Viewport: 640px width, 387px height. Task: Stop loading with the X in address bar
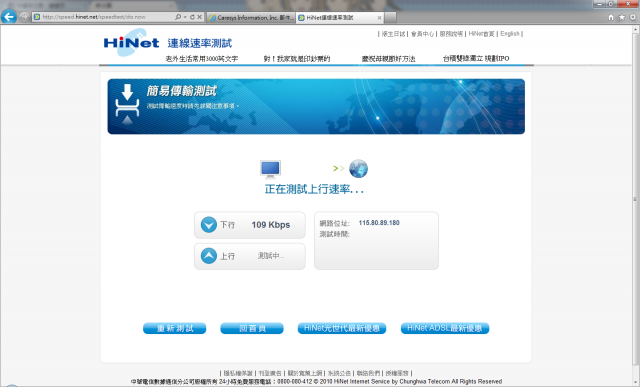(200, 17)
